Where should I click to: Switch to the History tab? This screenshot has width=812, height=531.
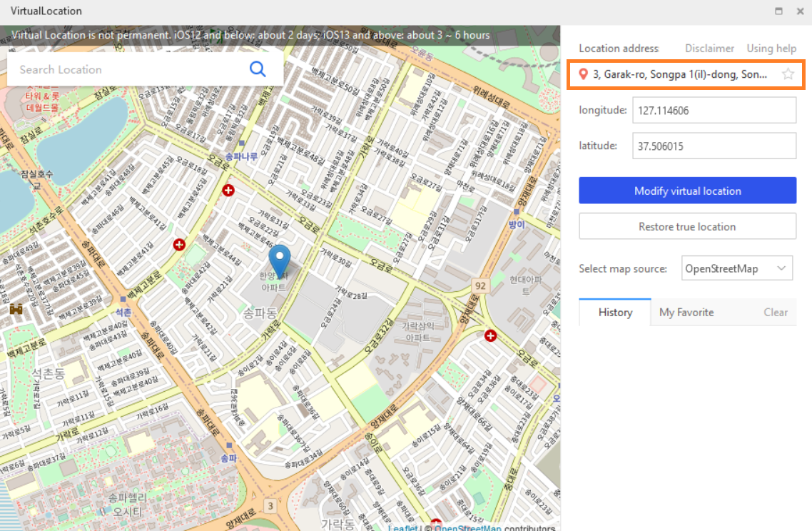point(615,312)
